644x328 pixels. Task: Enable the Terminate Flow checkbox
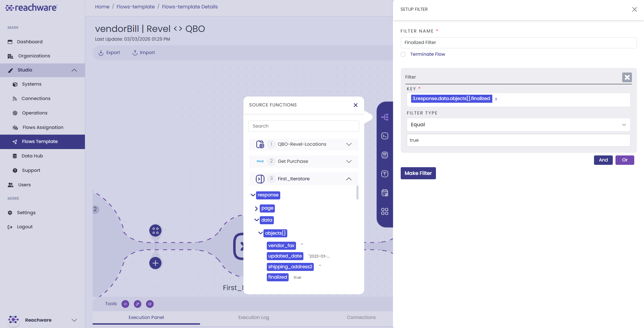click(x=403, y=54)
